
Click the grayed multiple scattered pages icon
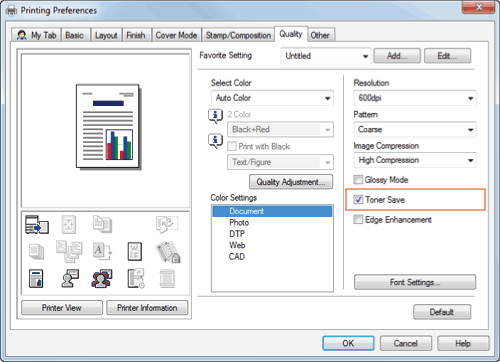coord(69,252)
